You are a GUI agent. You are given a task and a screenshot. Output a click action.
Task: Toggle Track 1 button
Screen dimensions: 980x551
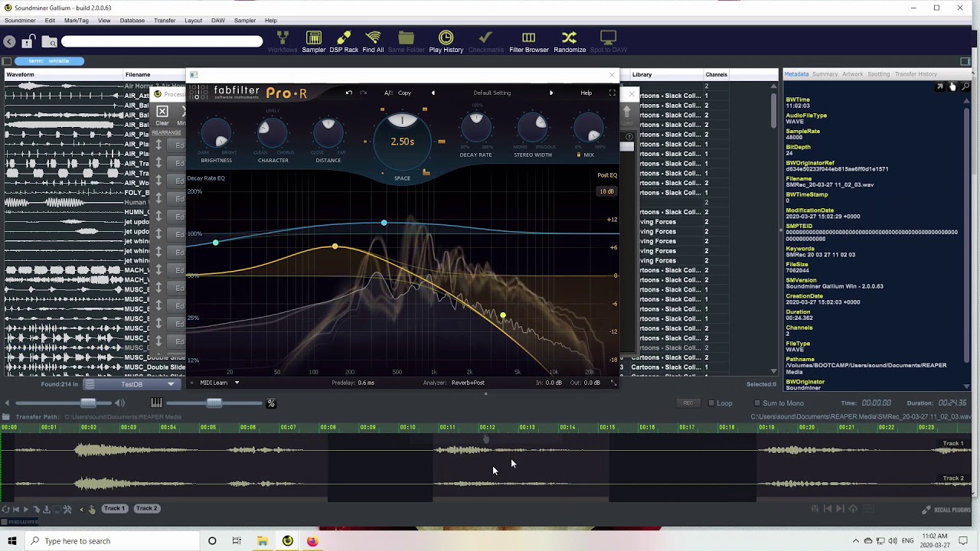coord(114,508)
